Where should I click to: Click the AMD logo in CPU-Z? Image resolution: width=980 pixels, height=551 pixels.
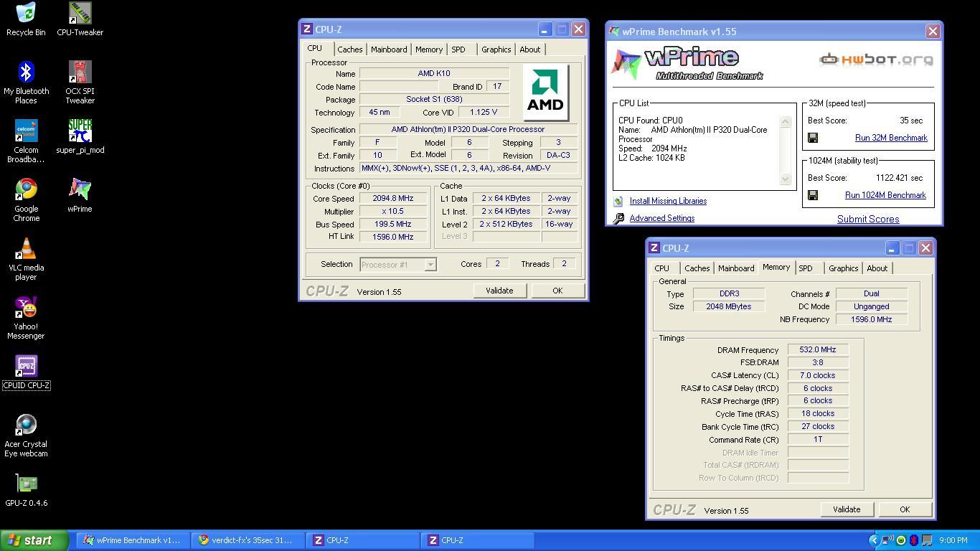(545, 93)
